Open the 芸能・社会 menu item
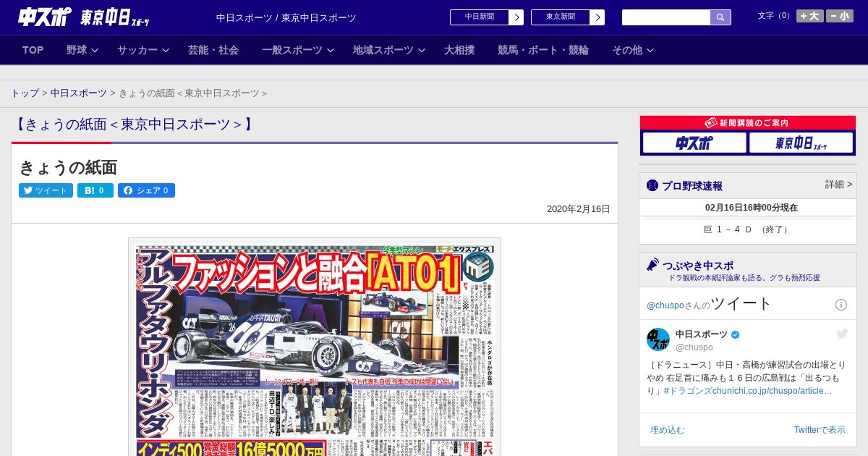 213,50
